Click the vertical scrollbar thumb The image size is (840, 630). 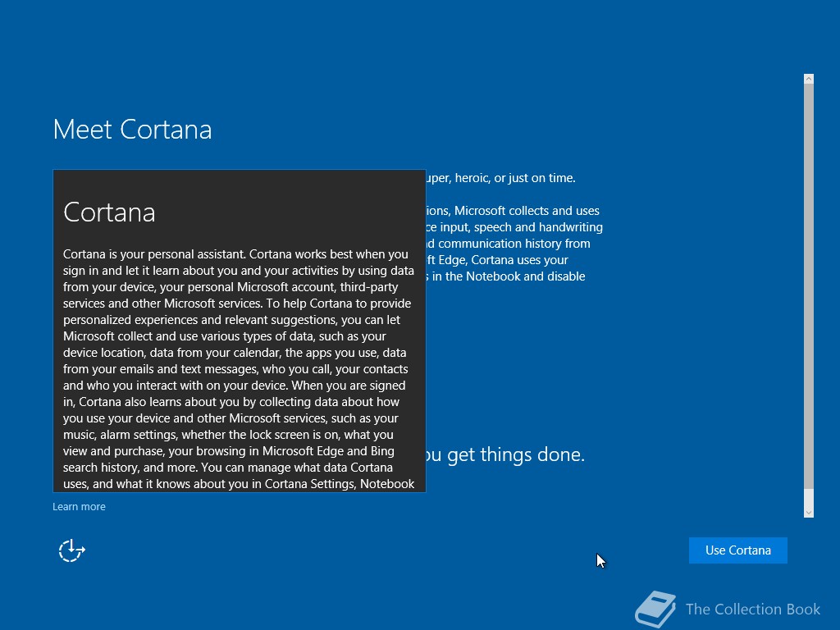(x=809, y=286)
